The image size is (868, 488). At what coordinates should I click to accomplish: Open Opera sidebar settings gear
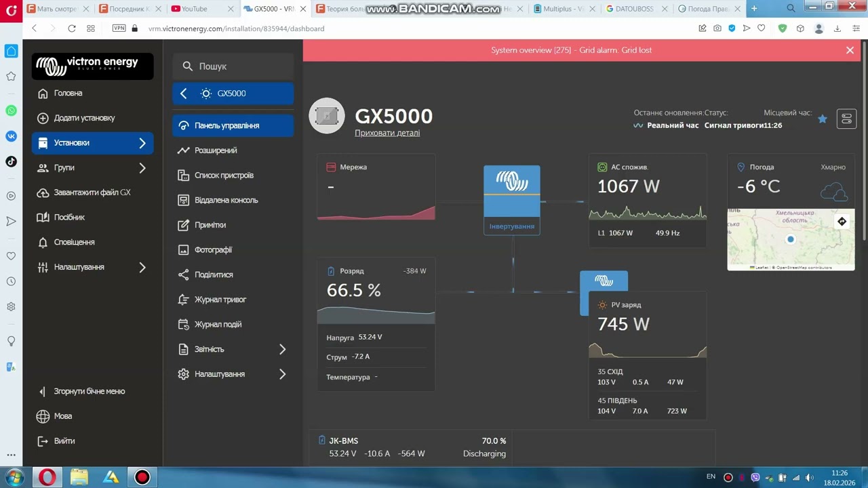point(11,306)
